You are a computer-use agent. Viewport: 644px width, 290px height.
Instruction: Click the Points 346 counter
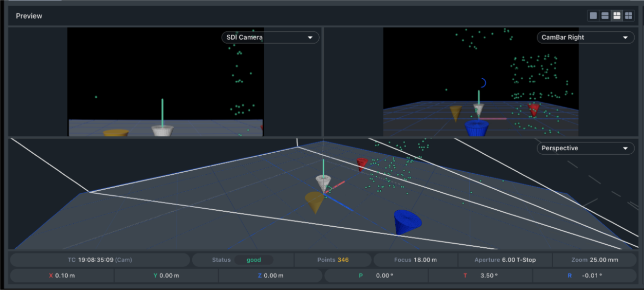pyautogui.click(x=333, y=260)
